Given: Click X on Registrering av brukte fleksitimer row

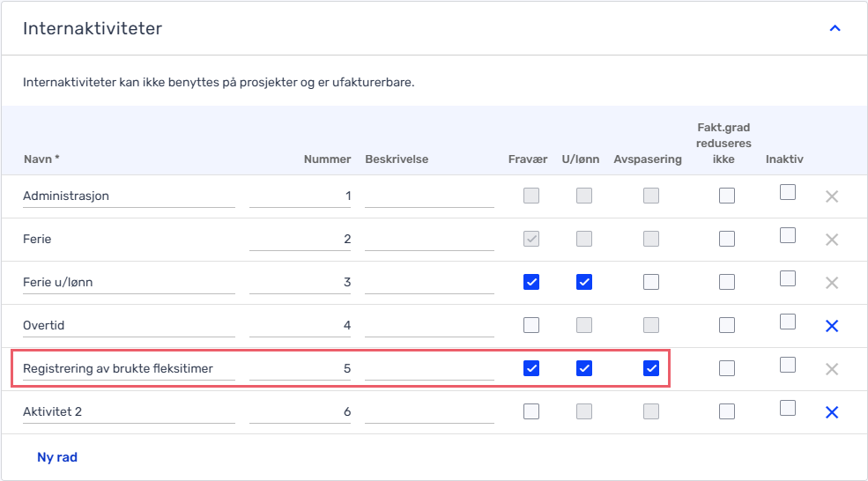Looking at the screenshot, I should click(x=832, y=369).
